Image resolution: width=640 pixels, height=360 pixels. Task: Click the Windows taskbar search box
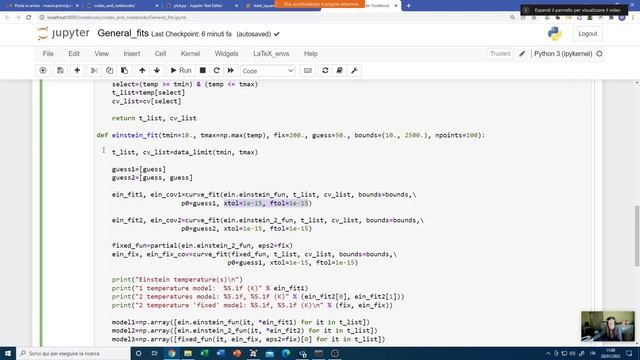[73, 353]
